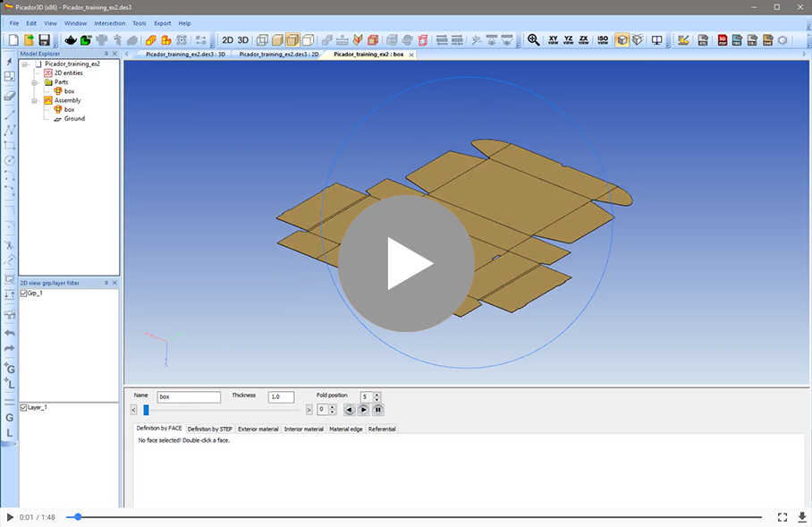Image resolution: width=812 pixels, height=527 pixels.
Task: Set the ZX view
Action: pyautogui.click(x=584, y=40)
